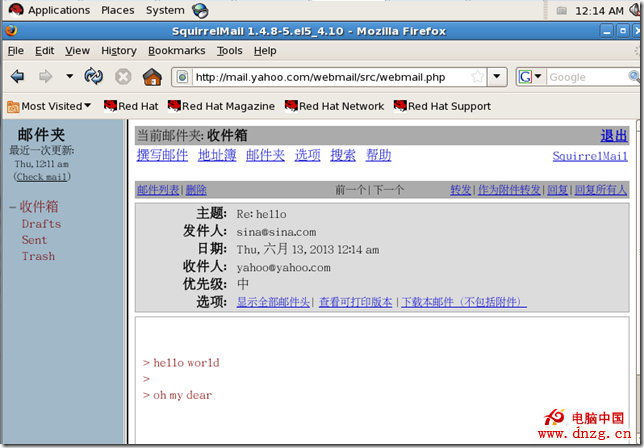Click 下载本邮件 download message link
Screen dimensions: 644x448
tap(464, 302)
